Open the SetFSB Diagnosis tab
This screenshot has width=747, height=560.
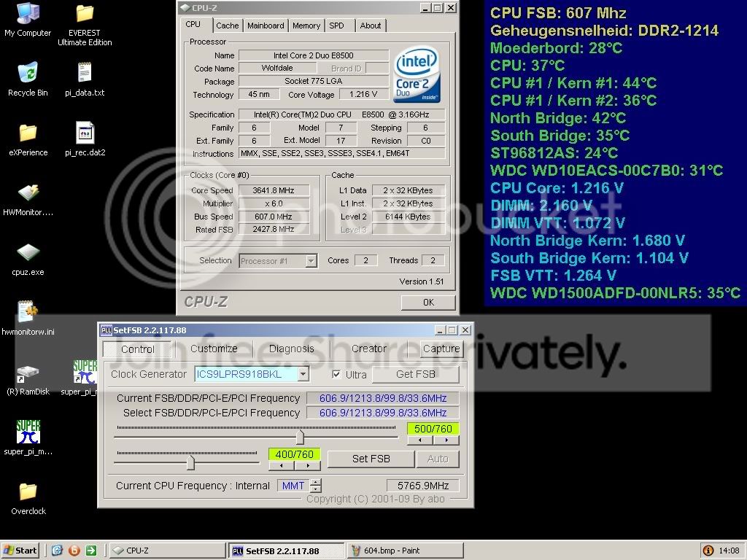tap(292, 349)
